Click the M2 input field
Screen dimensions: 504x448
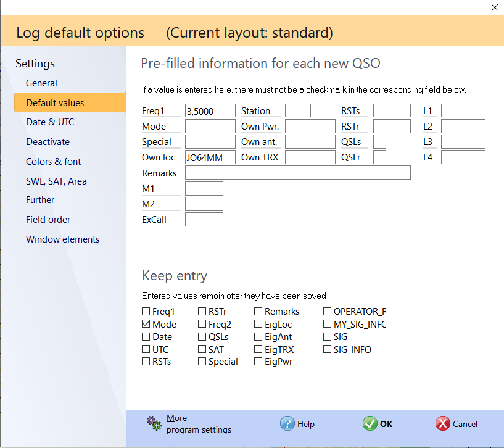click(x=204, y=204)
